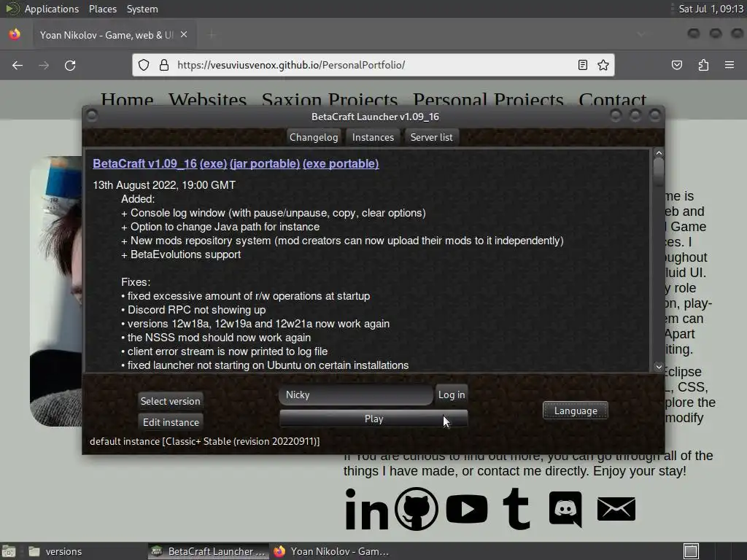
Task: Open the Tumblr icon on portfolio page
Action: click(516, 508)
